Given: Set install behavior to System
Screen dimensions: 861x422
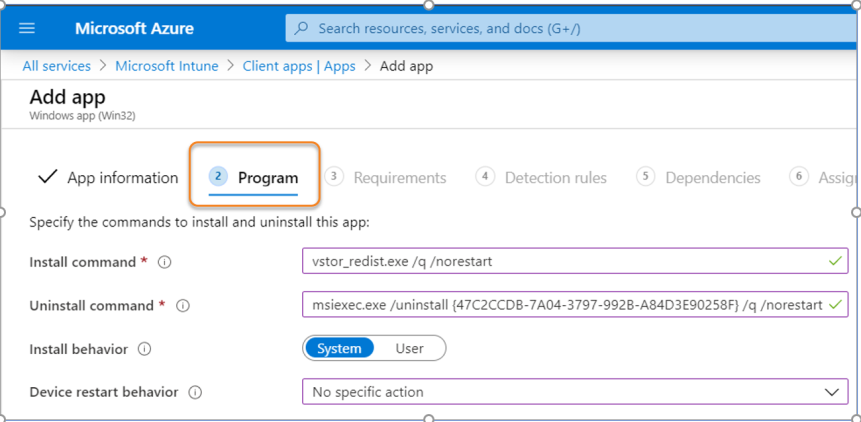Looking at the screenshot, I should (x=339, y=349).
